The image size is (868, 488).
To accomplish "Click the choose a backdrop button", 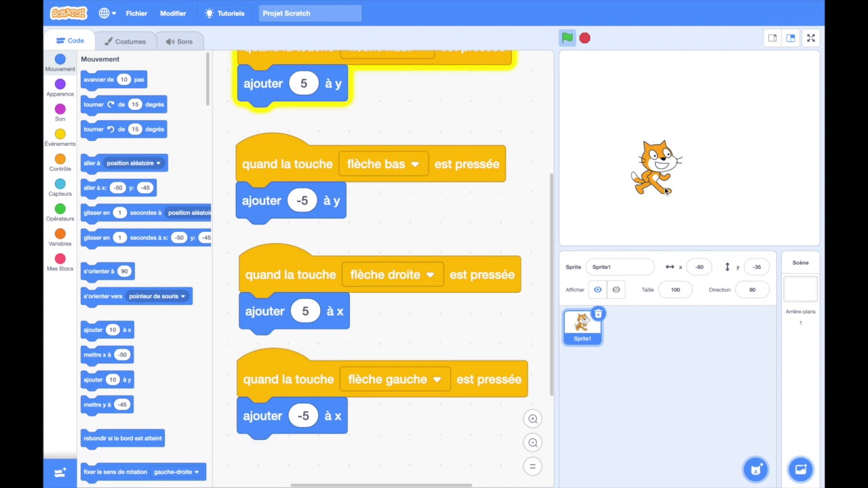I will pos(800,468).
